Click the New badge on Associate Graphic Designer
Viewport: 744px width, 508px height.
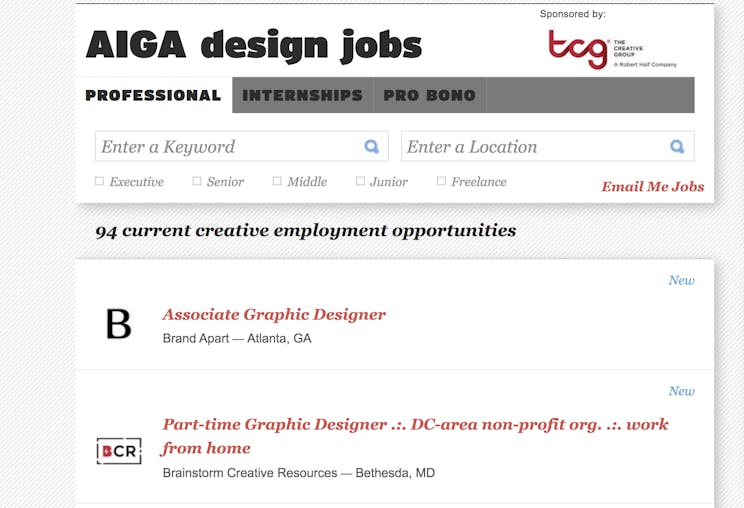681,280
